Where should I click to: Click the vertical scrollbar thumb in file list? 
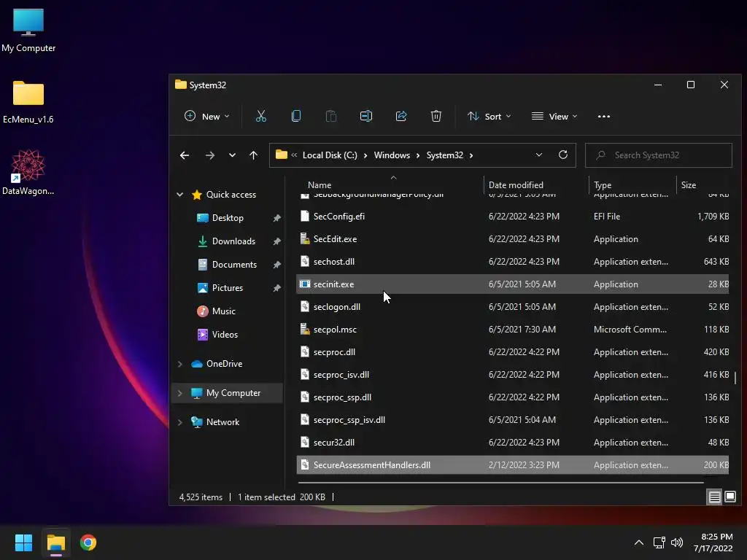coord(735,378)
